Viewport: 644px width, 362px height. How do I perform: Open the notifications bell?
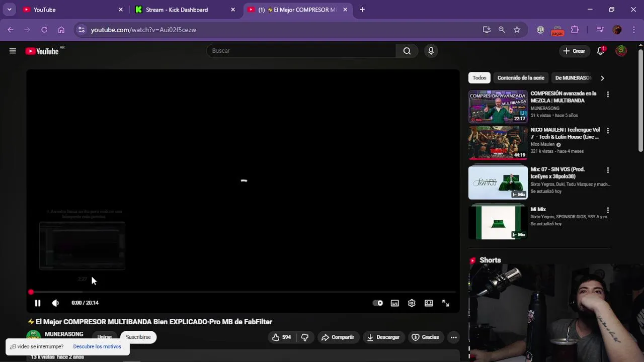tap(601, 51)
